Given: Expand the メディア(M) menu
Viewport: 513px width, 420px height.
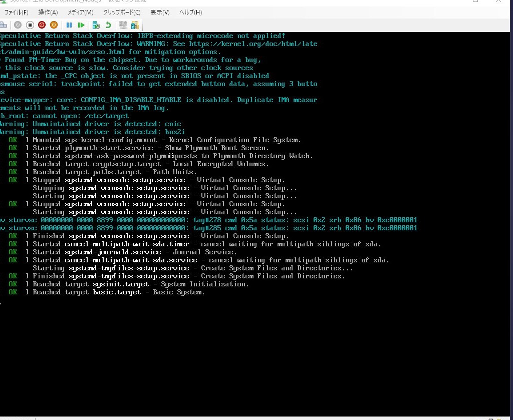Looking at the screenshot, I should (x=81, y=12).
